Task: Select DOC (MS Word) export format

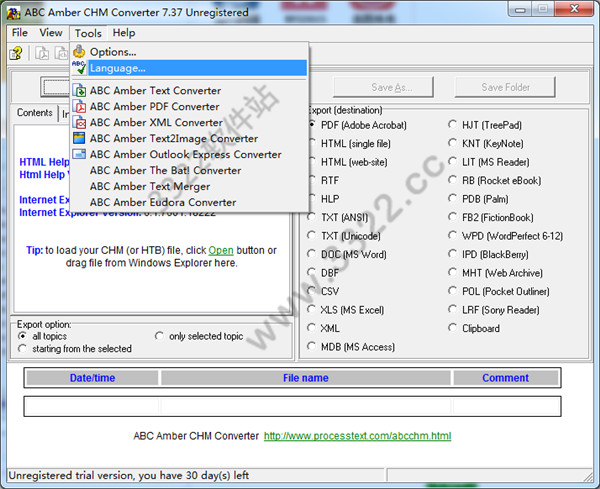Action: pyautogui.click(x=347, y=254)
